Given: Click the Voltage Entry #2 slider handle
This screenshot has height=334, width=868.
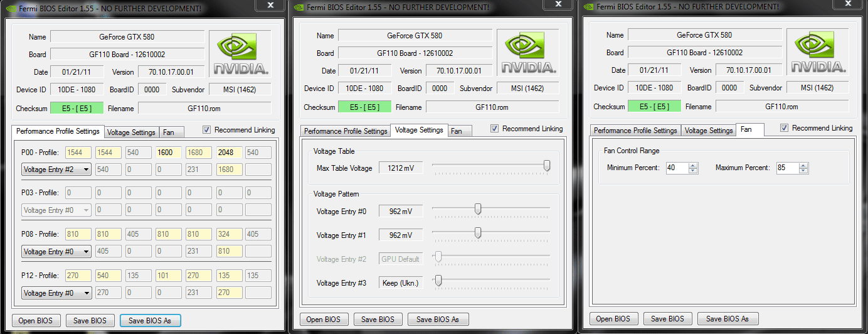Looking at the screenshot, I should point(438,257).
